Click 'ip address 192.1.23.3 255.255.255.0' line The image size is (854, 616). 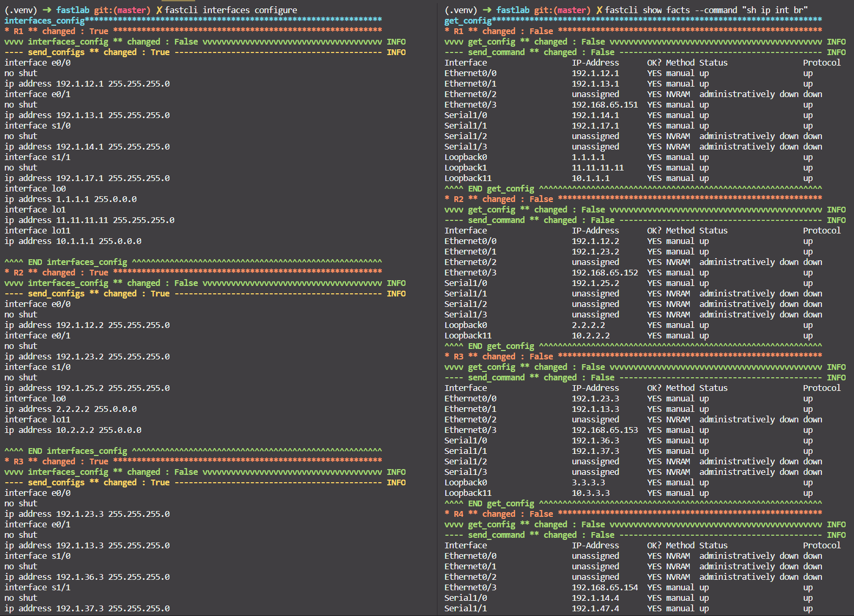tap(87, 514)
